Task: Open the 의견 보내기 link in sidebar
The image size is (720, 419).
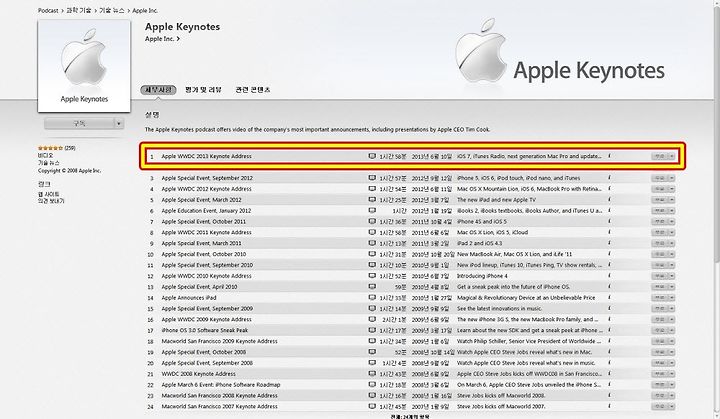Action: [x=51, y=201]
